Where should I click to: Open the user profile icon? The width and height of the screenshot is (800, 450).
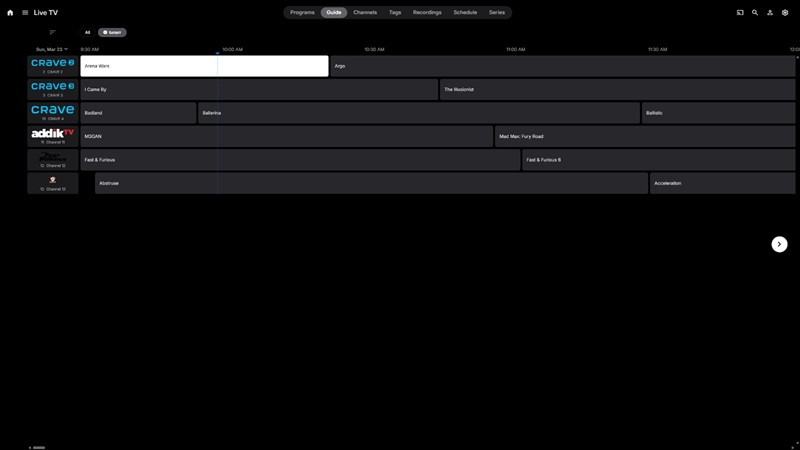(x=770, y=13)
